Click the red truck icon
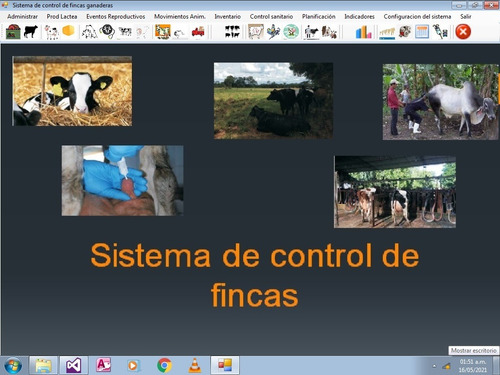Screen dimensions: 500x375 pyautogui.click(x=198, y=32)
